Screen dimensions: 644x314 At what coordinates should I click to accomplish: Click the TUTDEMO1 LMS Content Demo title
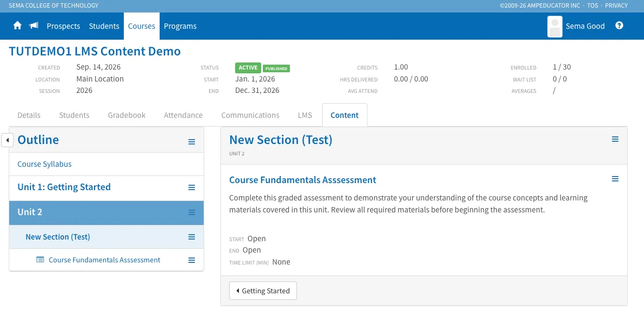pos(95,52)
